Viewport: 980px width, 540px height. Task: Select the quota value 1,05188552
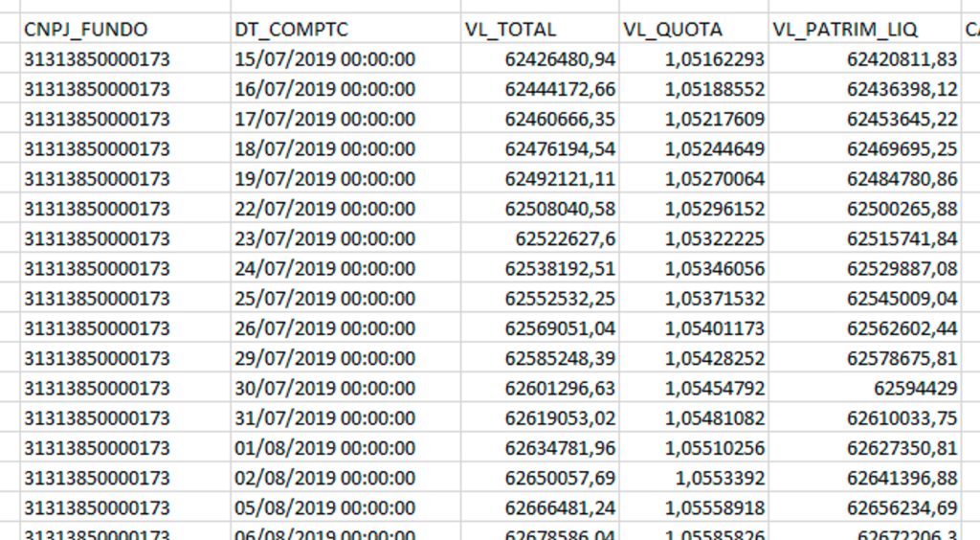(694, 89)
